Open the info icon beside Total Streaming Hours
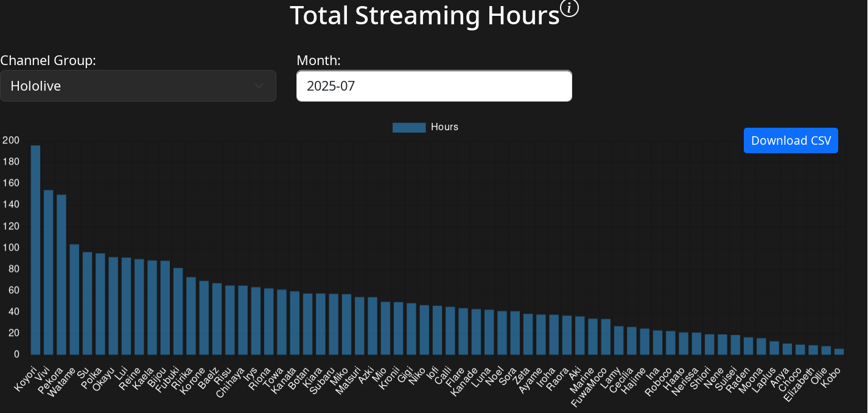 (569, 8)
